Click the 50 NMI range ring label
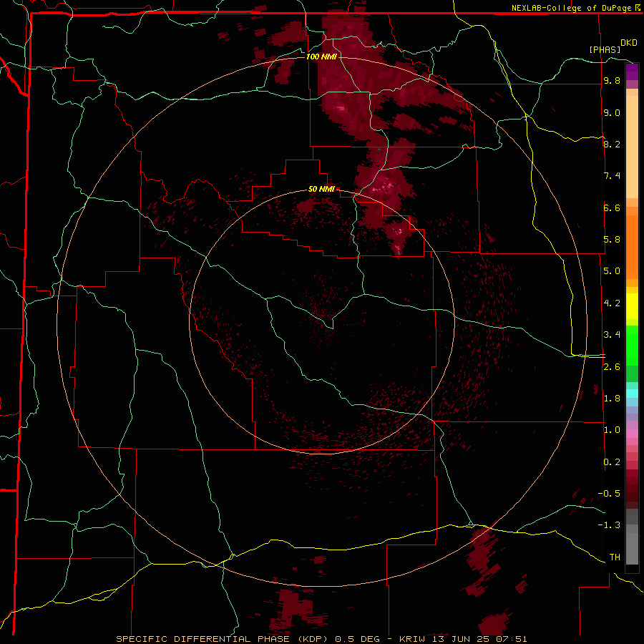This screenshot has width=644, height=644. [x=321, y=190]
